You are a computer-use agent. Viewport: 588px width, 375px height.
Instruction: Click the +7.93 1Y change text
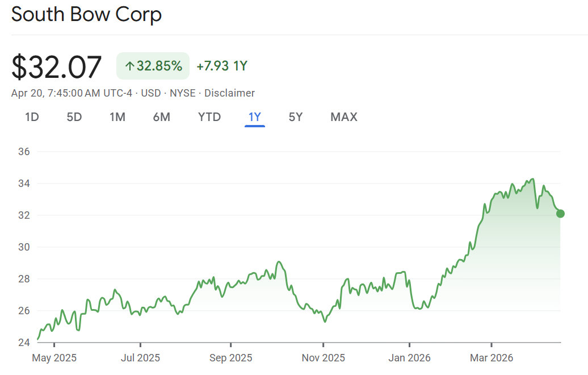pyautogui.click(x=222, y=66)
